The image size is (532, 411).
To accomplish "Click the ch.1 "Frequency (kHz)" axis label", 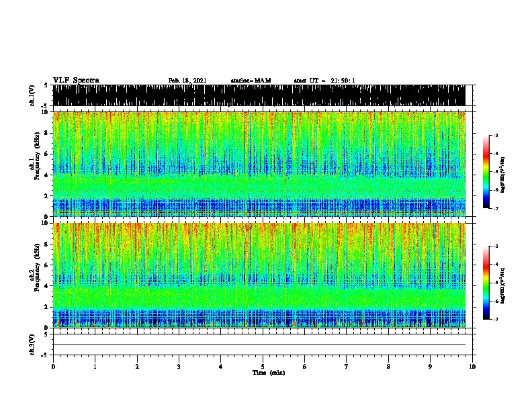I will (x=37, y=156).
